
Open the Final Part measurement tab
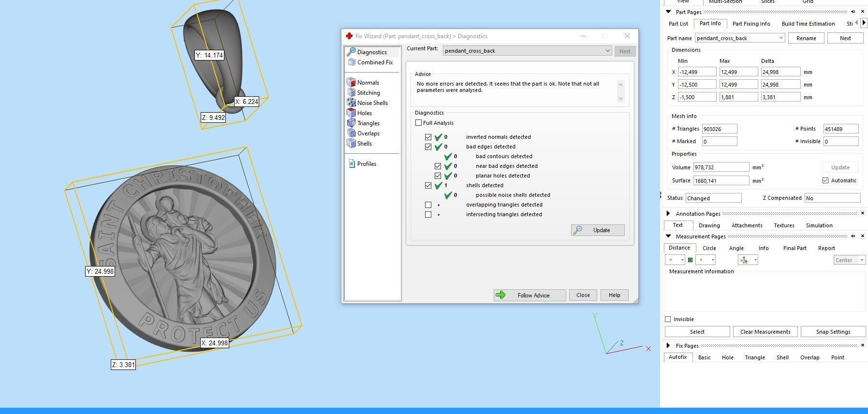[794, 248]
